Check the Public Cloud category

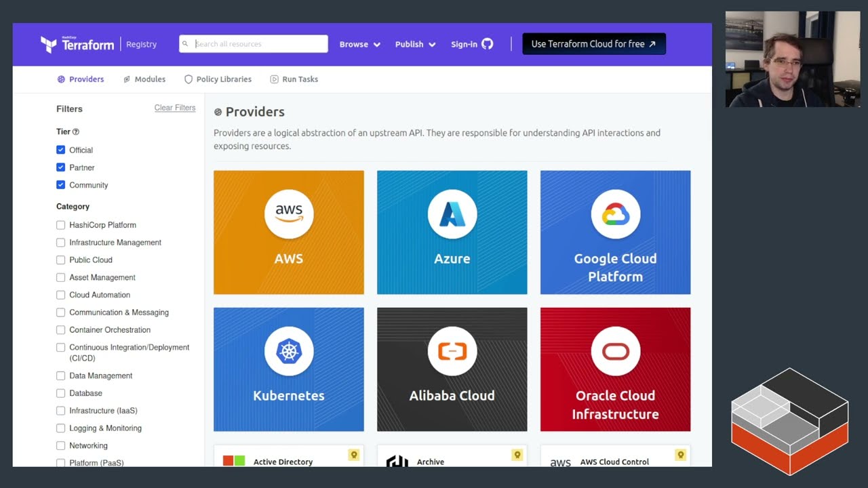pyautogui.click(x=60, y=260)
